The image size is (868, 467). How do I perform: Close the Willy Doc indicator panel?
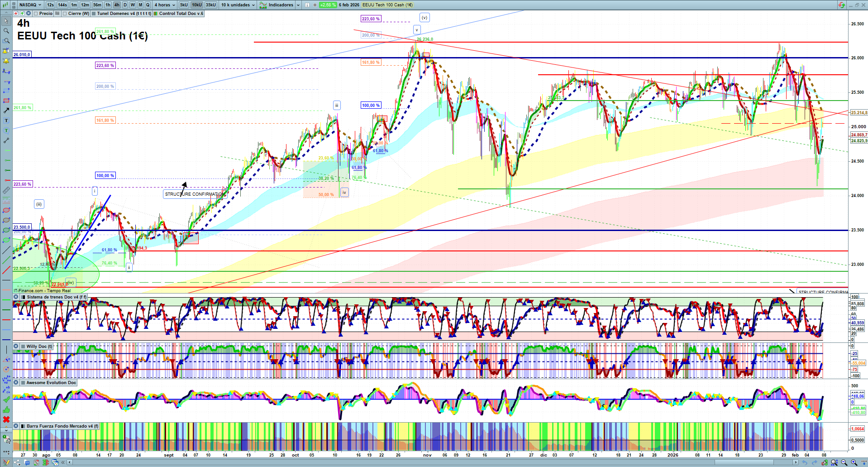pyautogui.click(x=16, y=347)
